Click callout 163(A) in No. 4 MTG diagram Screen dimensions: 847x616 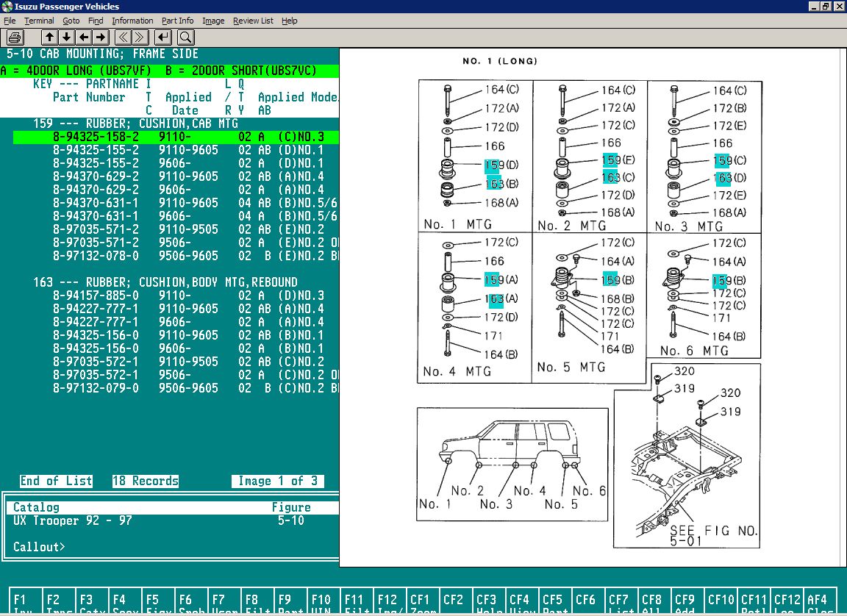coord(501,298)
